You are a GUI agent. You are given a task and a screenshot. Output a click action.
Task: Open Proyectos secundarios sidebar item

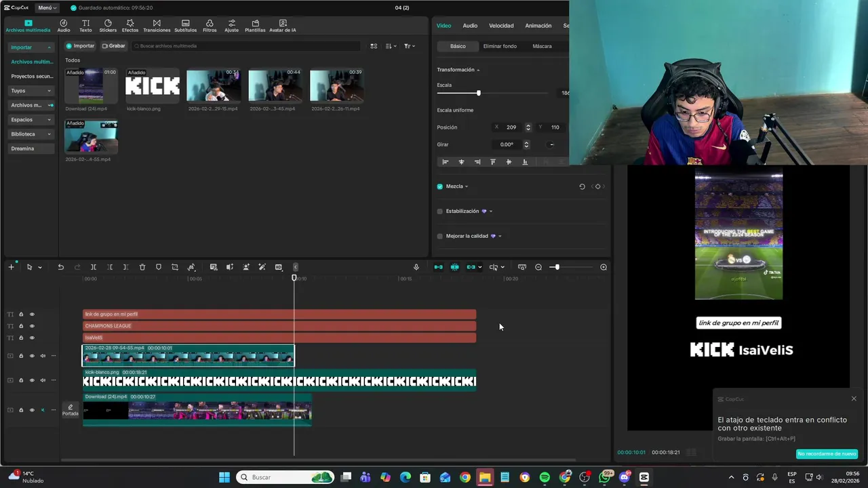click(31, 76)
